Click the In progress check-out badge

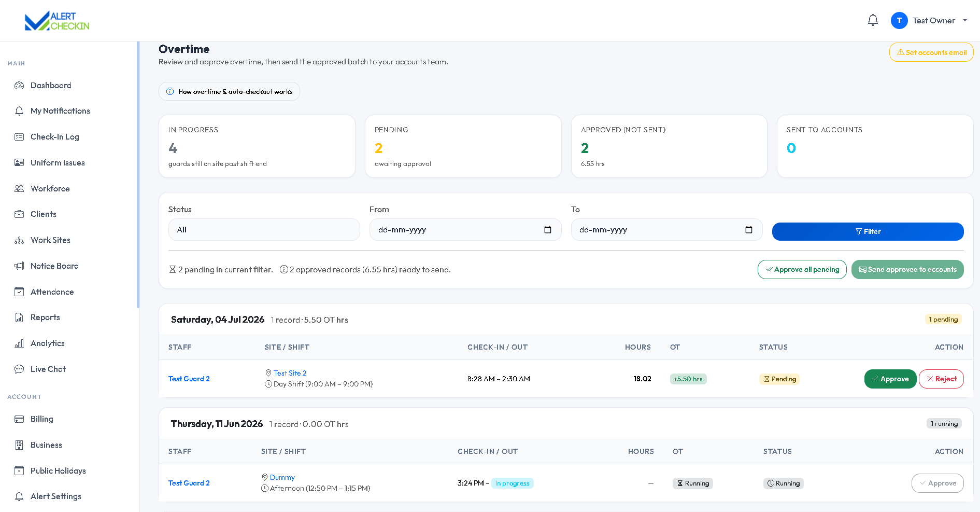click(513, 483)
